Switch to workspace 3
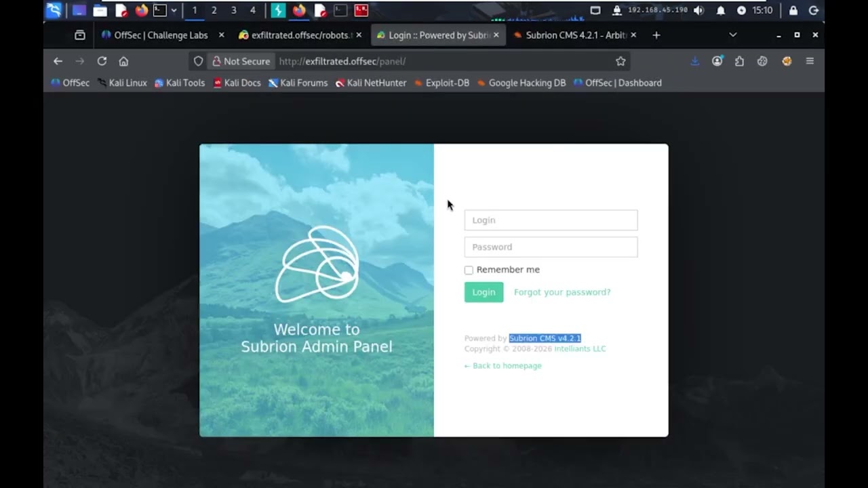 (234, 10)
